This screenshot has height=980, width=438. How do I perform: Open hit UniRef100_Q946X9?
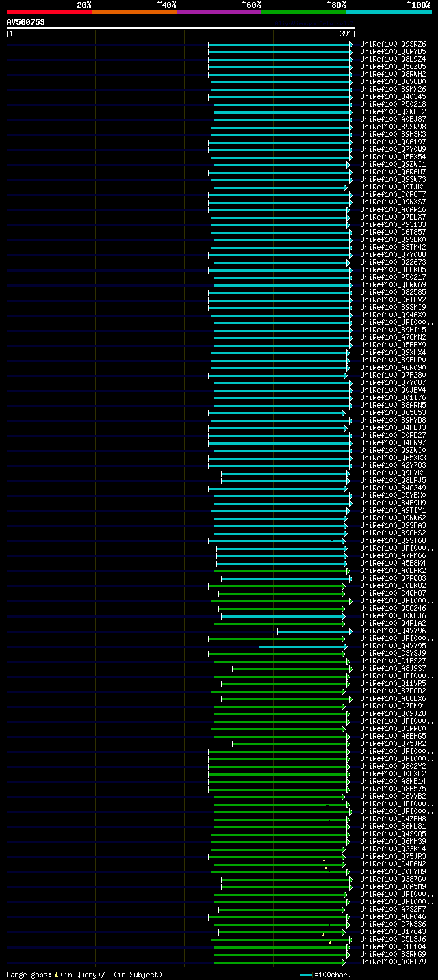click(x=394, y=315)
